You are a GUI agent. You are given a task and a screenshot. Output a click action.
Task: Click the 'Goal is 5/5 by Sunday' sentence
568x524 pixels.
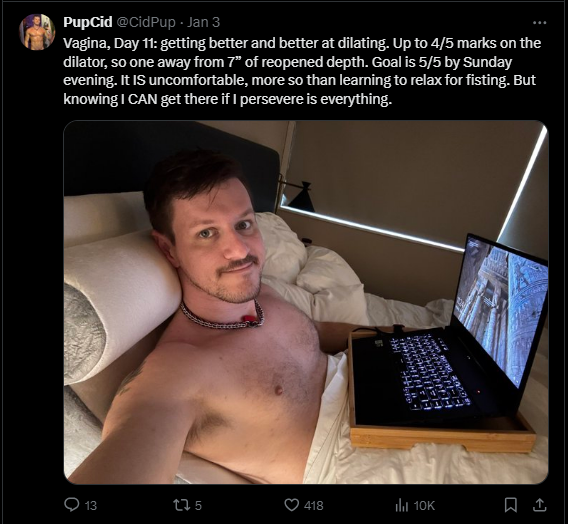click(442, 62)
